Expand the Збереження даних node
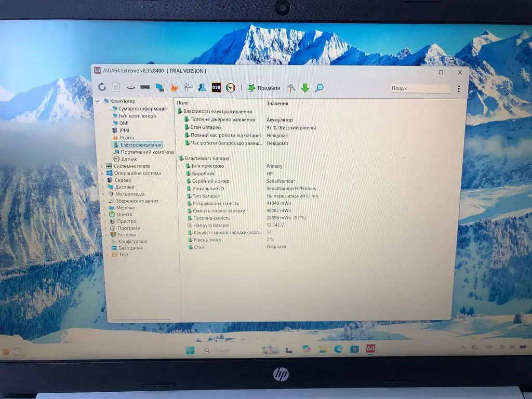Image resolution: width=532 pixels, height=399 pixels. point(104,201)
